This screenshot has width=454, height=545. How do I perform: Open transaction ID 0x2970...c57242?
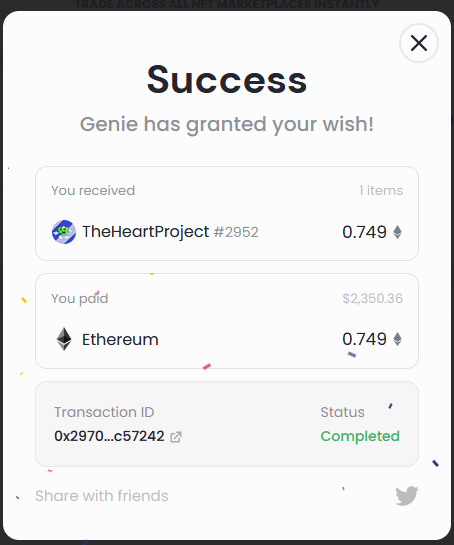(109, 436)
